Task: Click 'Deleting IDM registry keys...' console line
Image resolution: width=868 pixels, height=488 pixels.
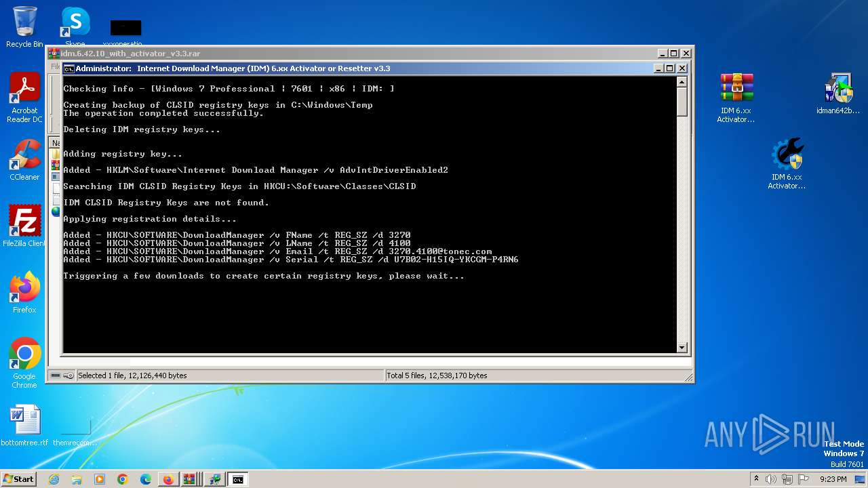Action: coord(142,129)
